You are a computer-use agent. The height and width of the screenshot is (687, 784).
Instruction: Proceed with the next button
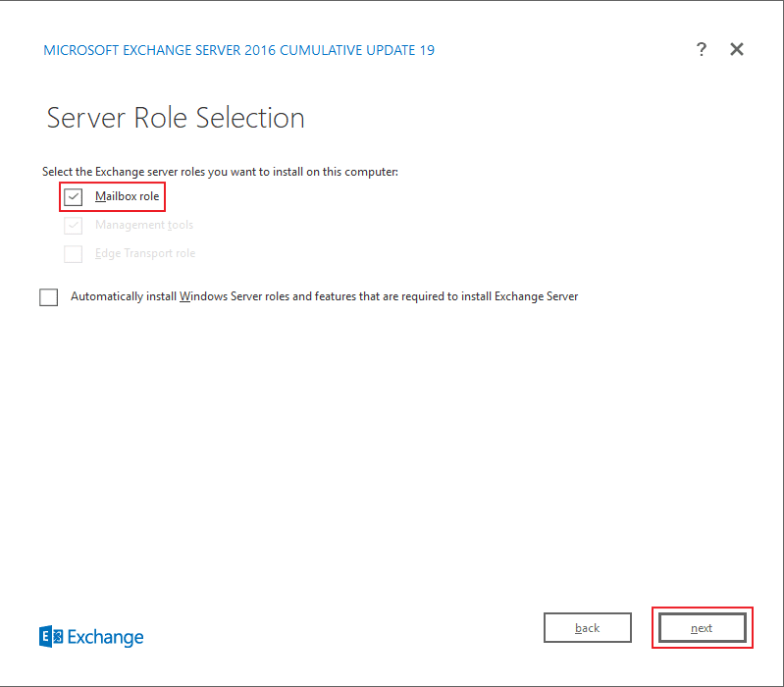702,627
